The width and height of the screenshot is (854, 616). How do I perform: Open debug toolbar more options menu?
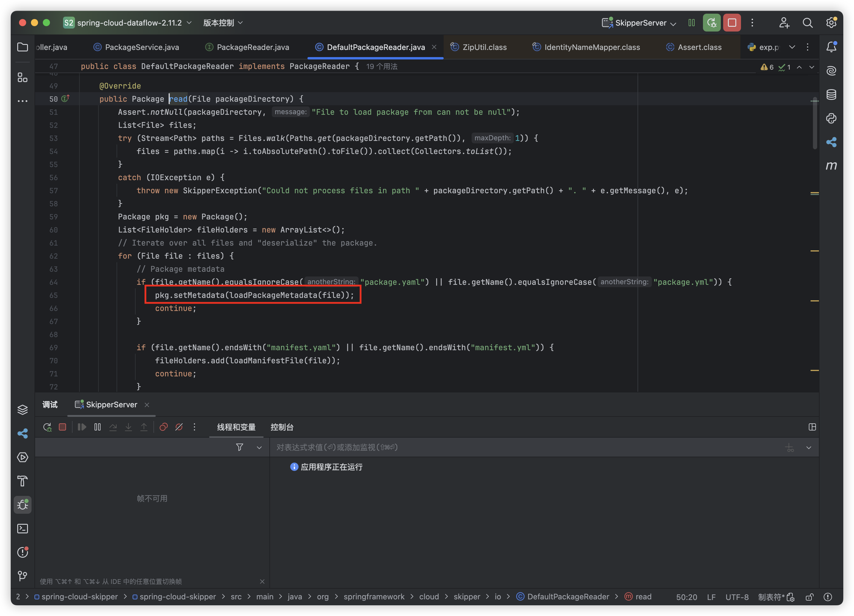(x=194, y=427)
